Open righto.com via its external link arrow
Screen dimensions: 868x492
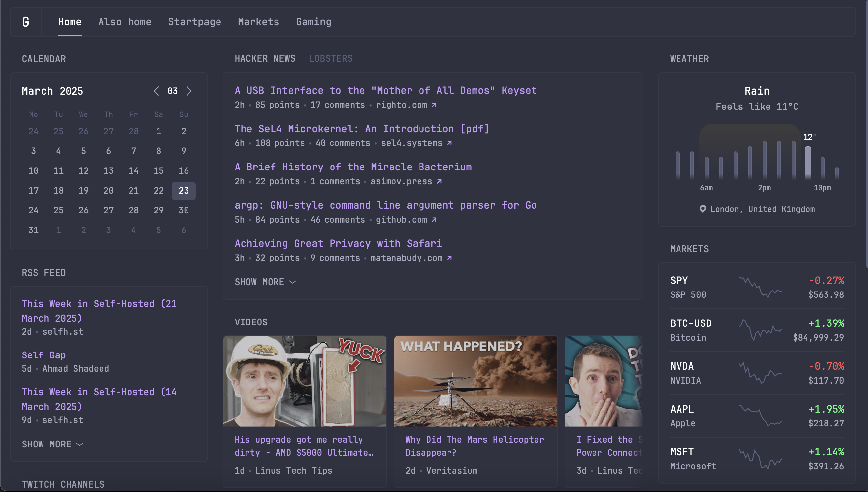coord(434,105)
